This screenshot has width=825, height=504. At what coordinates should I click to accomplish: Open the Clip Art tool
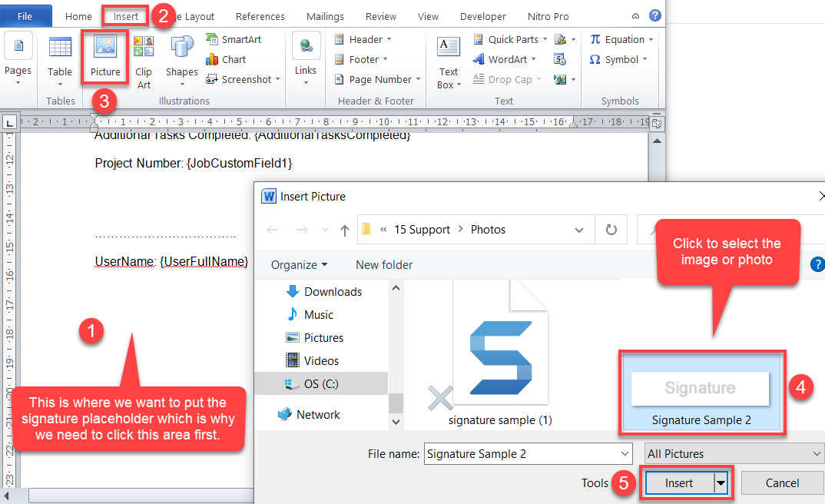(x=144, y=61)
